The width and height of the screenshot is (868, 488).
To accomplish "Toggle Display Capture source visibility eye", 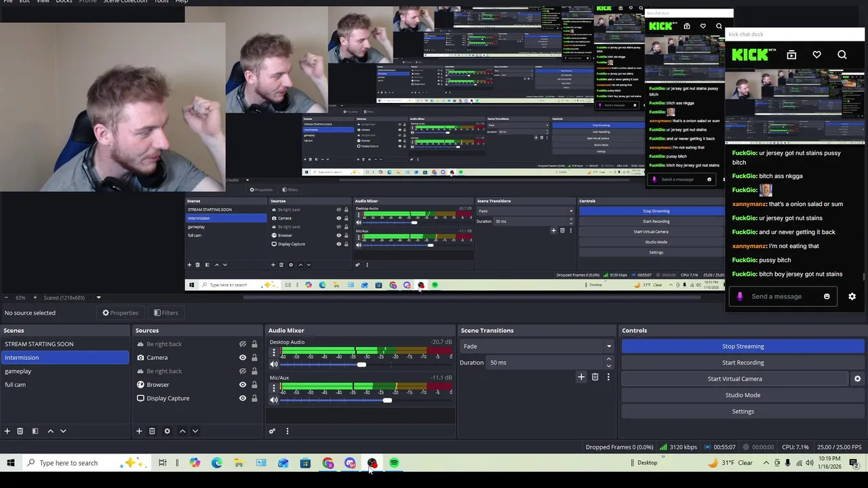I will (x=242, y=399).
